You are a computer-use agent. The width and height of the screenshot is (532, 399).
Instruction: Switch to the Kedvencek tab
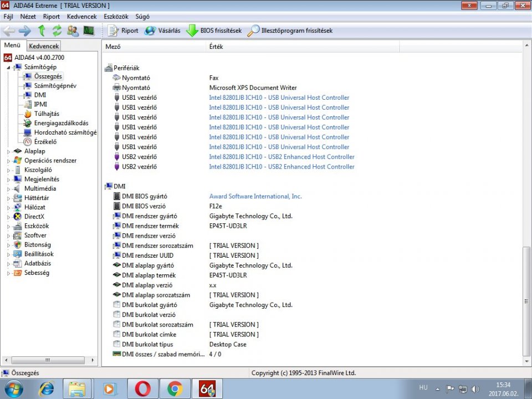tap(44, 46)
